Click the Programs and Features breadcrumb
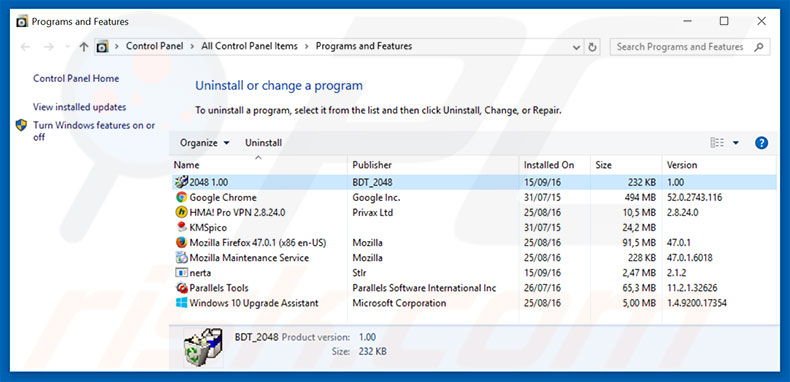 pos(364,46)
